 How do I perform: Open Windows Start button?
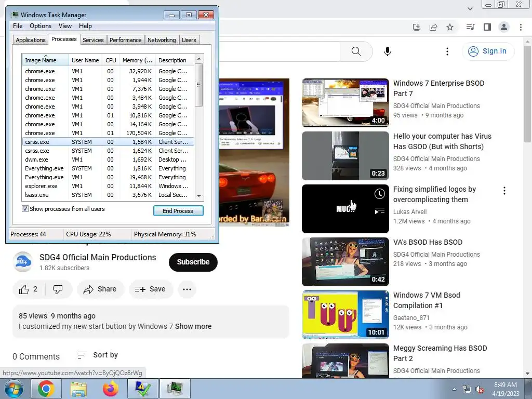pos(14,389)
